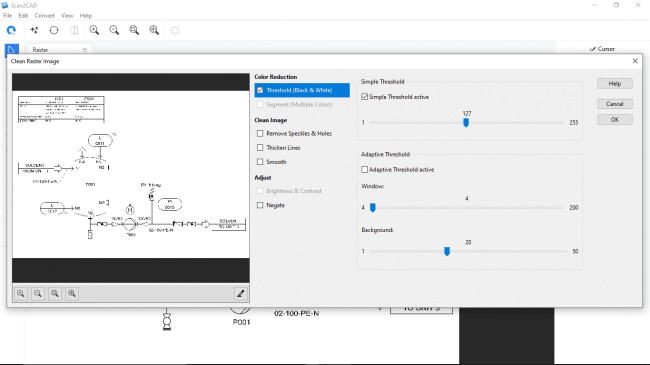Image resolution: width=650 pixels, height=365 pixels.
Task: Click the first zoom magnifier in the main toolbar
Action: pyautogui.click(x=95, y=30)
